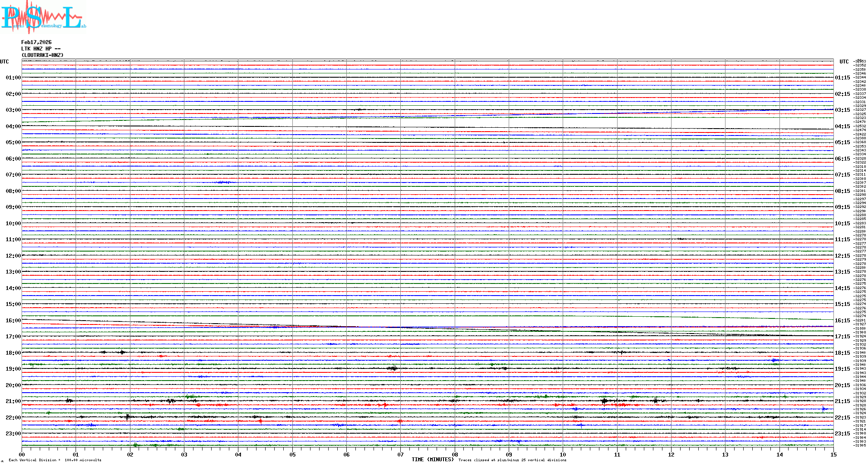Click the 19:15 right time label
Viewport: 868px width, 466px height.
[x=842, y=369]
